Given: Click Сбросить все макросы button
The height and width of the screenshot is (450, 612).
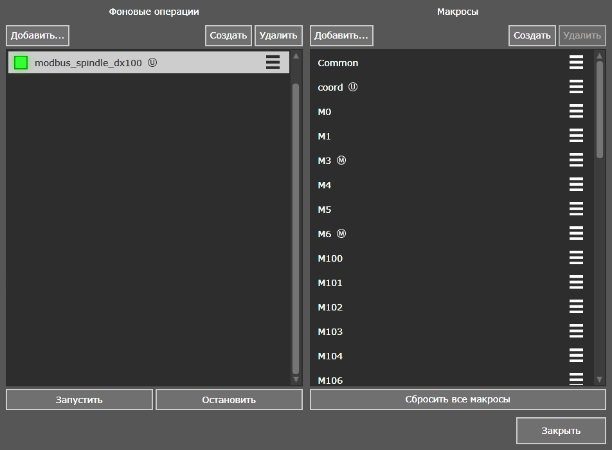Looking at the screenshot, I should coord(458,400).
